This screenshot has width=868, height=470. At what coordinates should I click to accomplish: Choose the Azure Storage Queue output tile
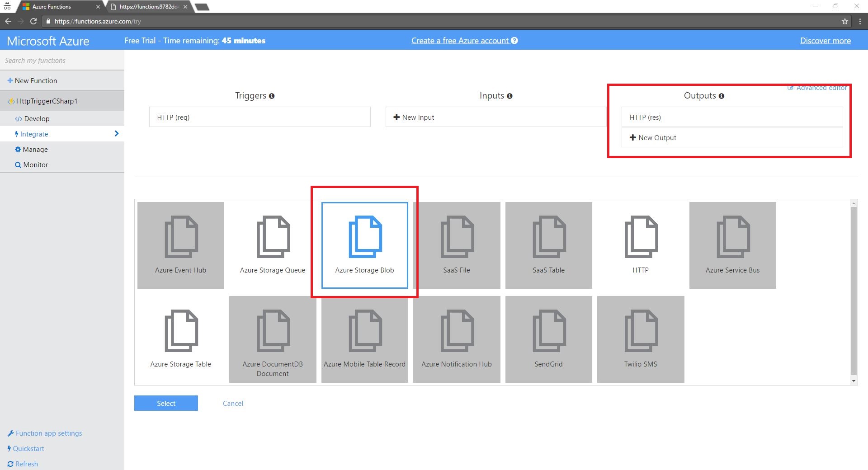coord(272,245)
